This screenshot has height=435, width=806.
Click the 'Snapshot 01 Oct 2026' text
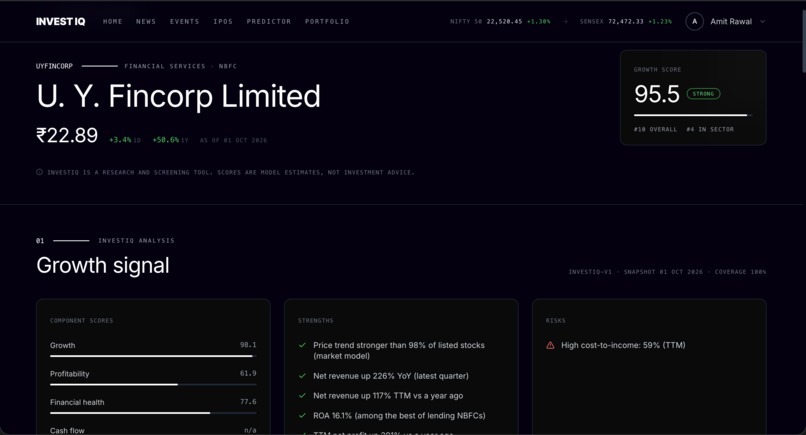point(663,271)
